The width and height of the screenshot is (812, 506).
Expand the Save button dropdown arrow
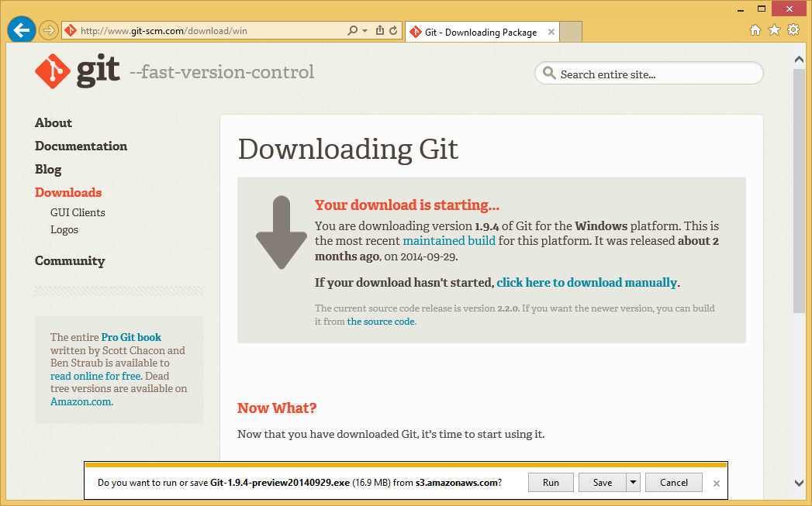pyautogui.click(x=633, y=483)
